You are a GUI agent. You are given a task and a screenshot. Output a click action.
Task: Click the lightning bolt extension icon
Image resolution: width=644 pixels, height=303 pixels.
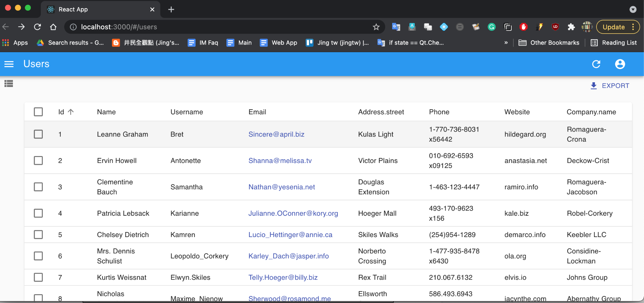coord(540,27)
